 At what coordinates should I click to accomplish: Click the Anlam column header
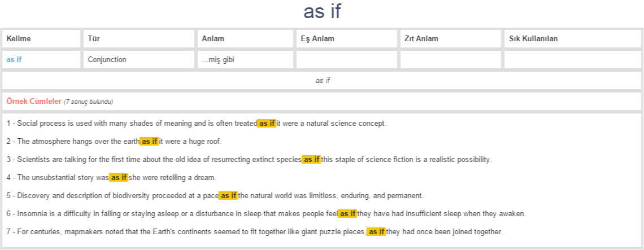click(213, 39)
